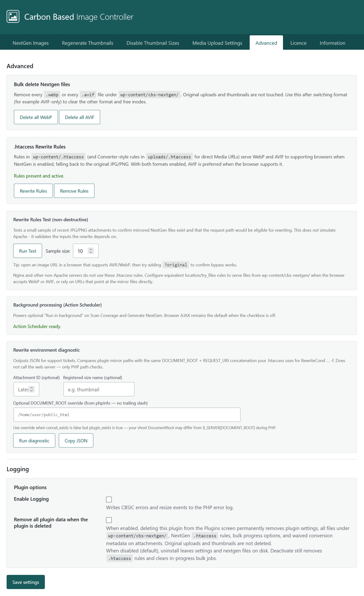The image size is (364, 596).
Task: Click the Remove Rules button
Action: [x=74, y=191]
